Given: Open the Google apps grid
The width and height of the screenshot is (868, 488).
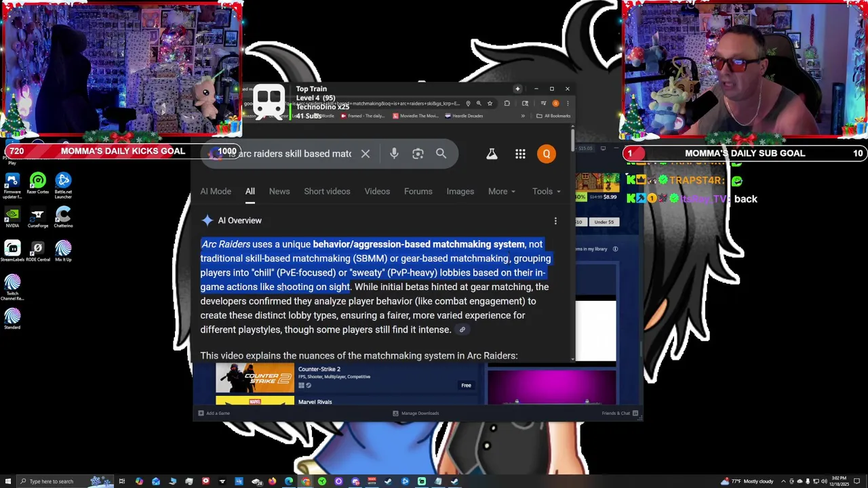Looking at the screenshot, I should point(520,154).
